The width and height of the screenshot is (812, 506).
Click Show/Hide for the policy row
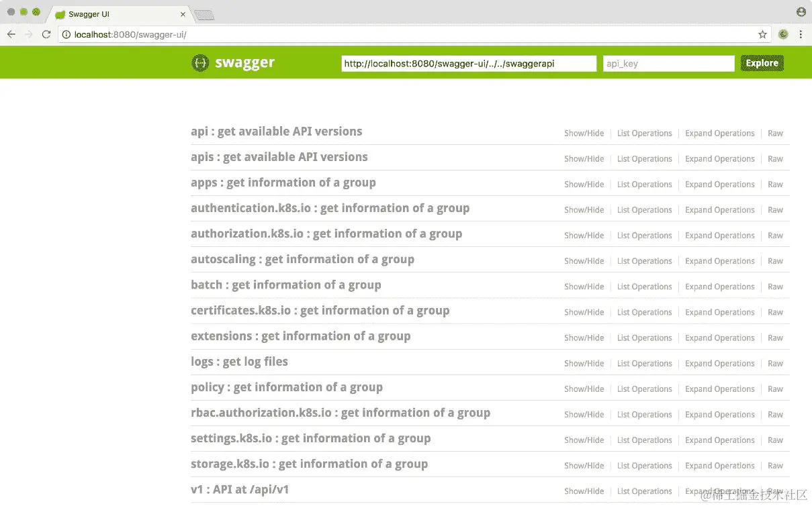pyautogui.click(x=584, y=389)
